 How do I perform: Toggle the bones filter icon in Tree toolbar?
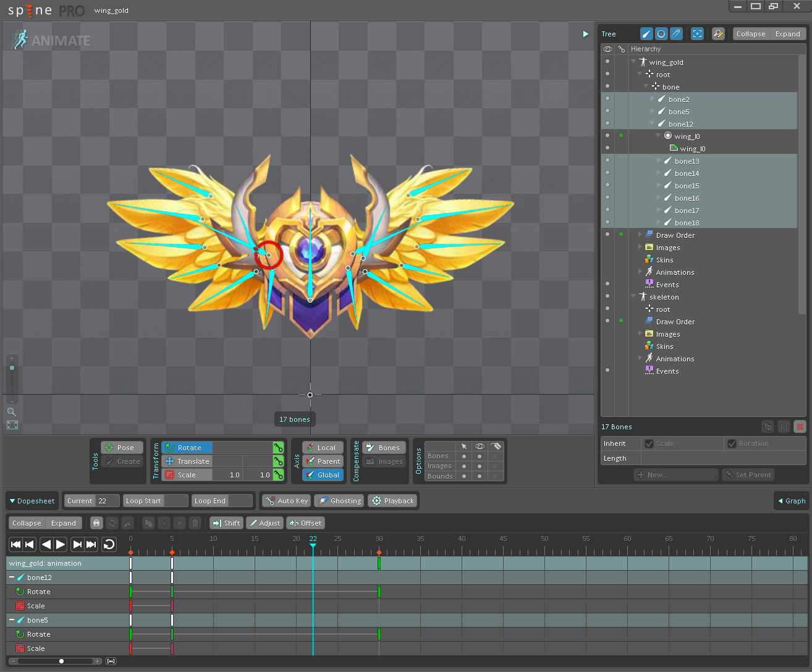tap(646, 34)
